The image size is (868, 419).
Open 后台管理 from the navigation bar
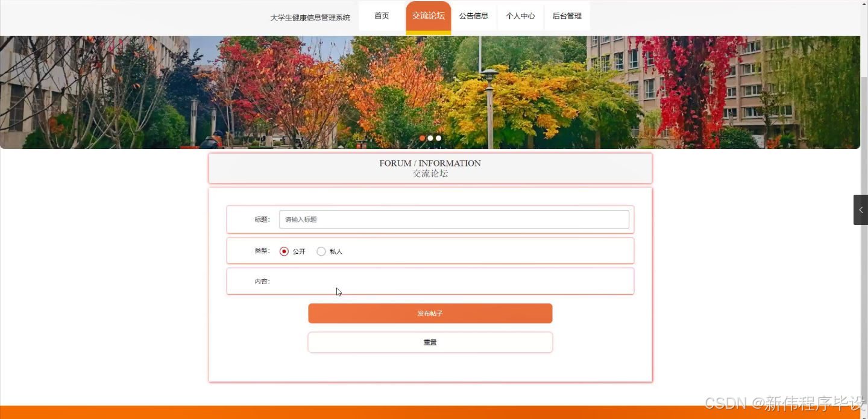tap(567, 16)
